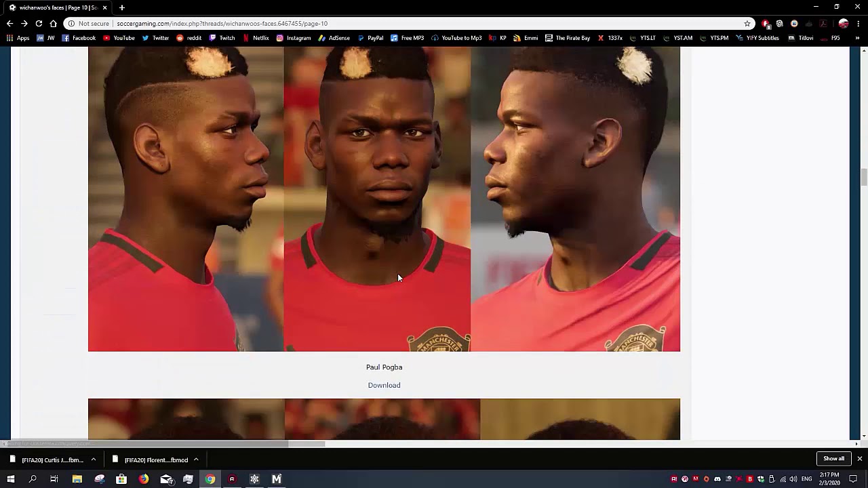Image resolution: width=868 pixels, height=488 pixels.
Task: Select the wichanwoo's faces browser tab
Action: (57, 7)
